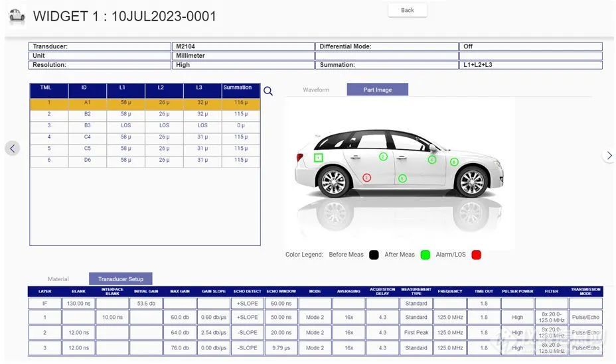
Task: Click the magnifier search icon beside table
Action: [x=268, y=91]
